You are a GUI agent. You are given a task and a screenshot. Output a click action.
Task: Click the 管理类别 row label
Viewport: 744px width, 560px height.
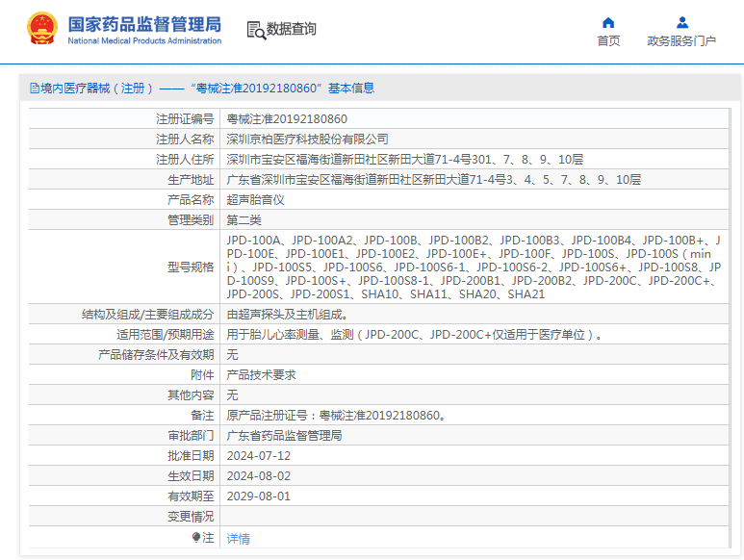191,220
